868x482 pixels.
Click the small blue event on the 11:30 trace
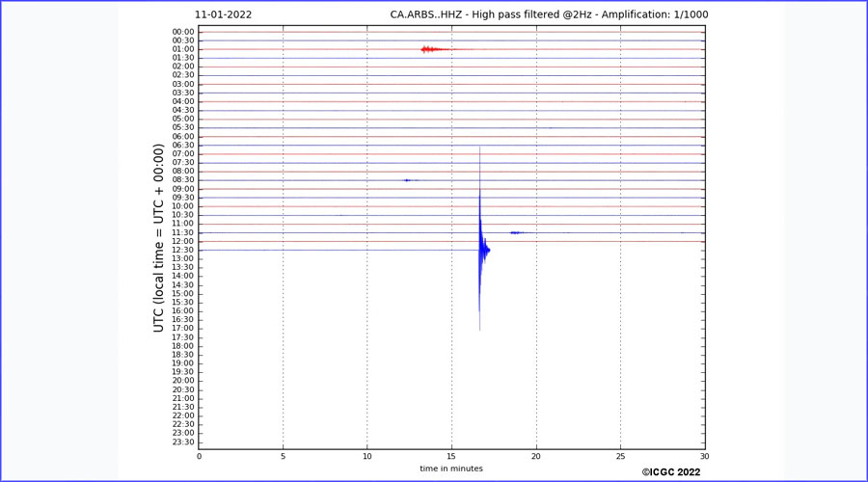tap(516, 232)
